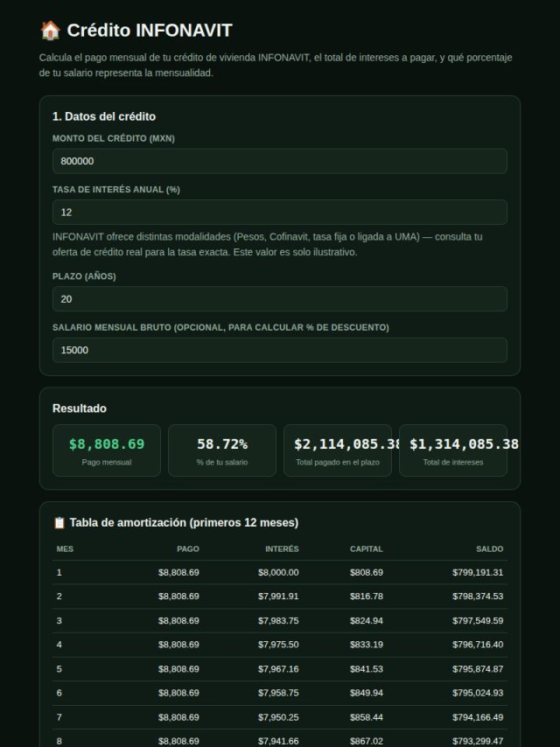Click the % de tu salario card
This screenshot has width=560, height=747.
(x=222, y=450)
